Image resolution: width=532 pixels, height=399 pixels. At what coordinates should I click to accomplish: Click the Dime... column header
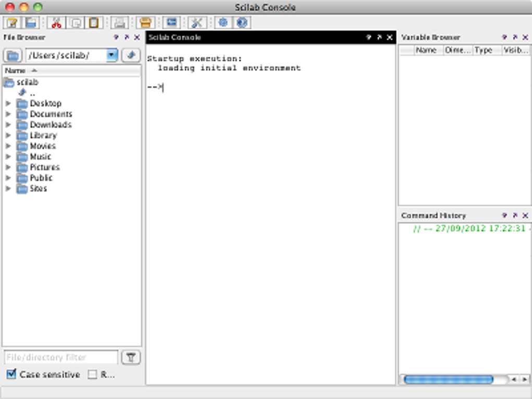[458, 50]
